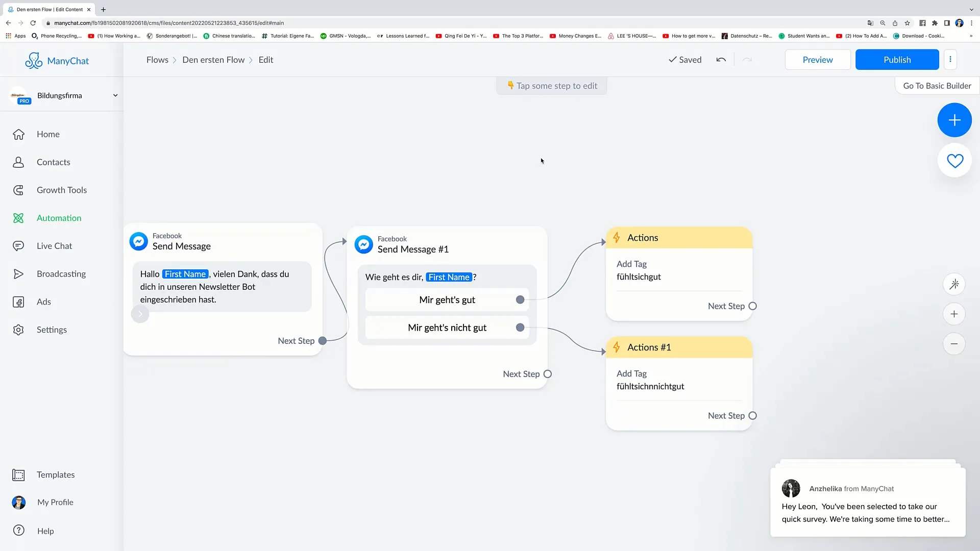Publish the flow
This screenshot has width=980, height=551.
pos(897,60)
